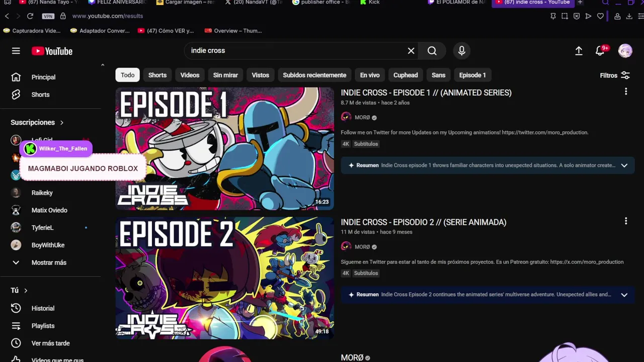The height and width of the screenshot is (362, 644).
Task: Open the 'Cómo VER y...' bookmark
Action: pos(166,31)
